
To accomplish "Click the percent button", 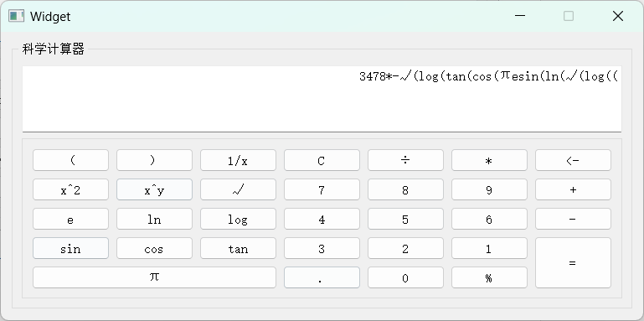I will coord(489,277).
